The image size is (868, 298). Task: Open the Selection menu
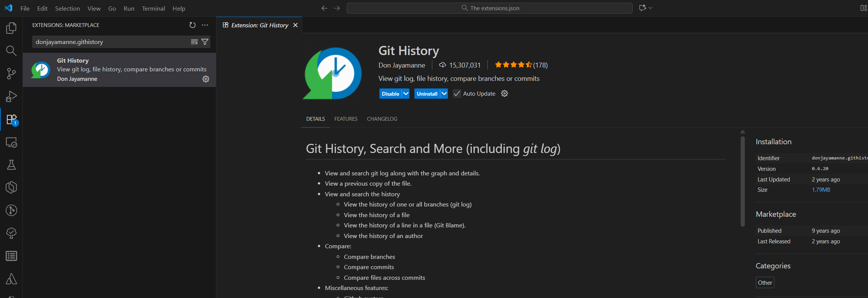click(x=67, y=8)
